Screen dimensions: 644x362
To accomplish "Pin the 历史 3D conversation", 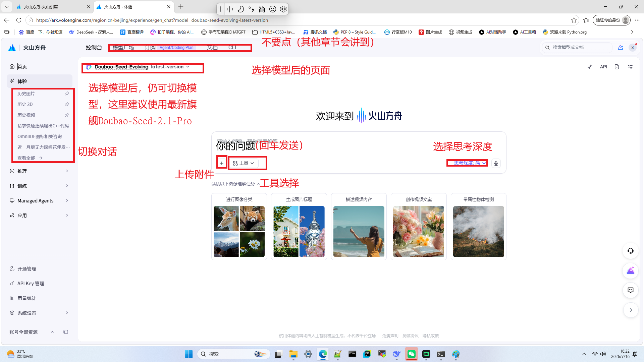I will pyautogui.click(x=67, y=104).
